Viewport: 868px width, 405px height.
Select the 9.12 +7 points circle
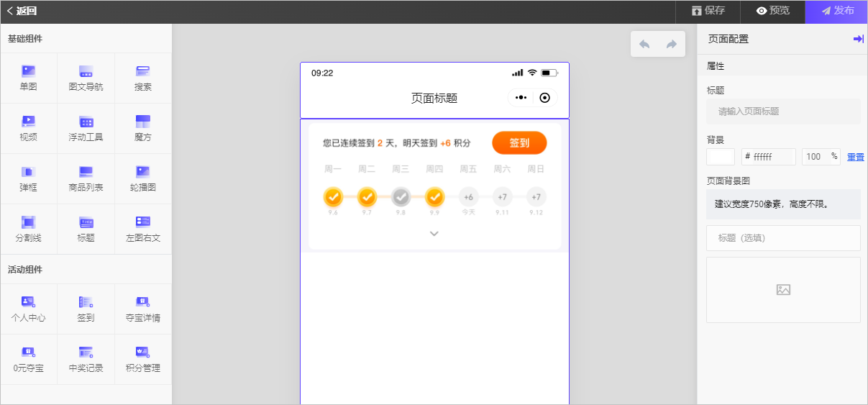[x=536, y=196]
